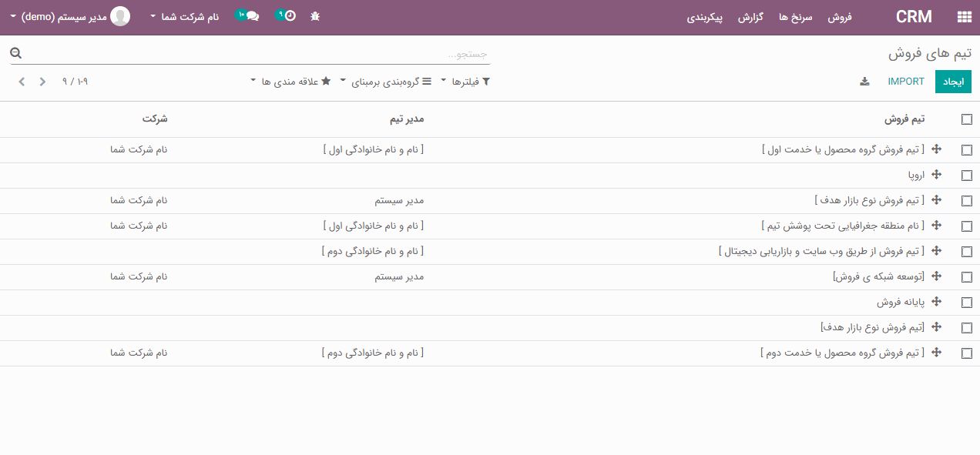Check box for [ تیم فروش گروه محصول یا خدمت اول ]
980x455 pixels.
point(967,150)
